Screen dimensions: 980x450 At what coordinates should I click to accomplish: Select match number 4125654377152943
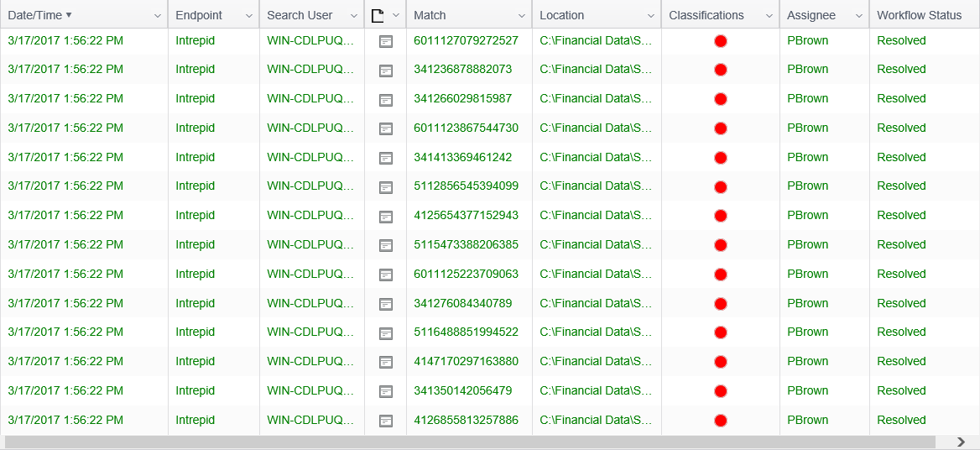(466, 216)
